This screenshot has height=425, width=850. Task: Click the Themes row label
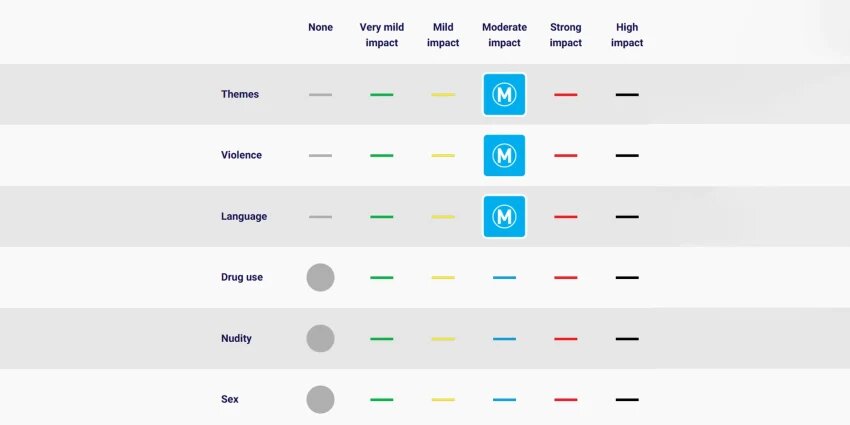pos(240,94)
